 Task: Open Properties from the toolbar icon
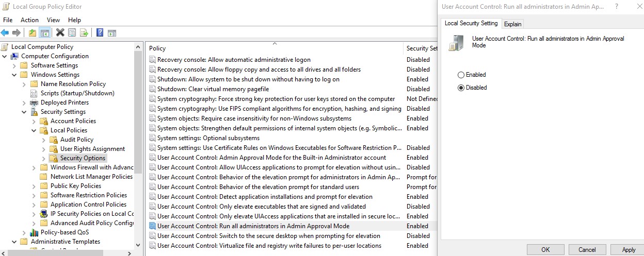pyautogui.click(x=72, y=33)
